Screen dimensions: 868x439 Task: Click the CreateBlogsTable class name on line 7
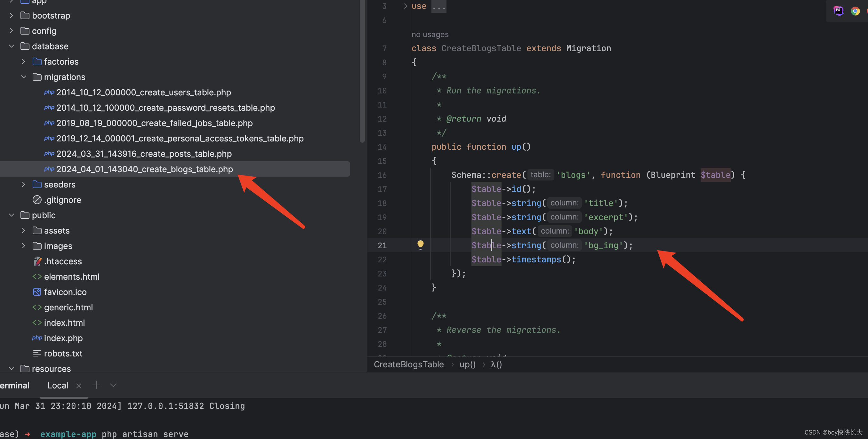[481, 48]
